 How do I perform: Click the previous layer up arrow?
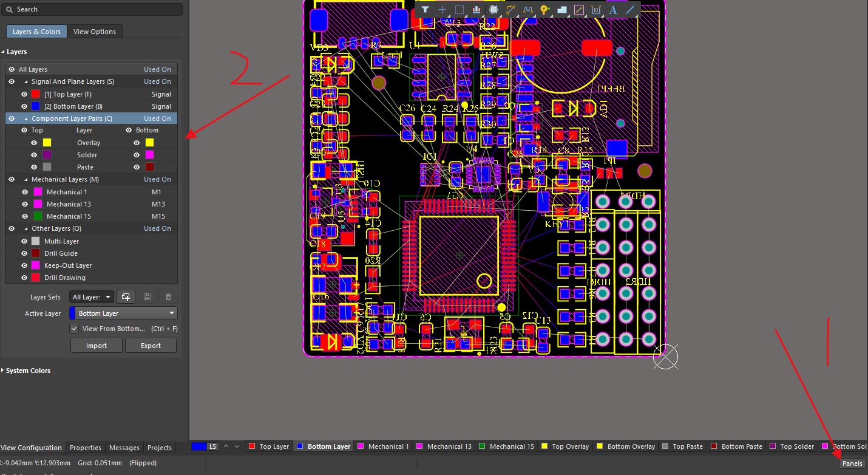pyautogui.click(x=226, y=446)
